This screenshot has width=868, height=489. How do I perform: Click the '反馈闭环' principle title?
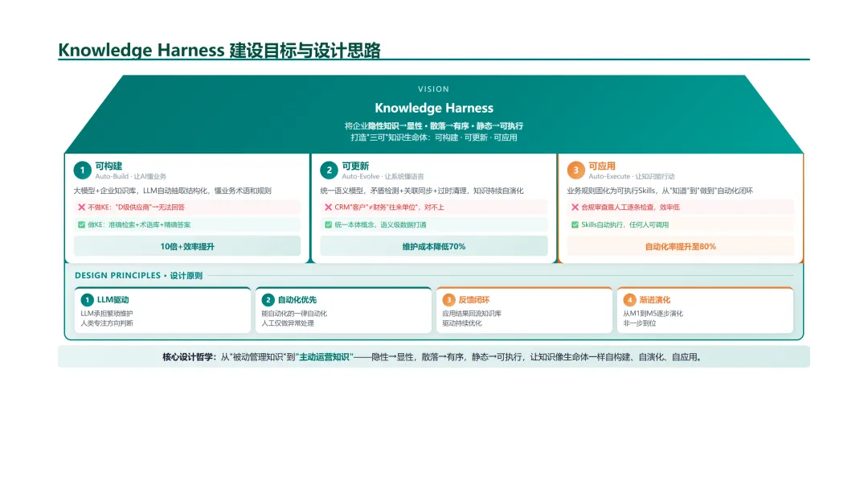click(474, 300)
